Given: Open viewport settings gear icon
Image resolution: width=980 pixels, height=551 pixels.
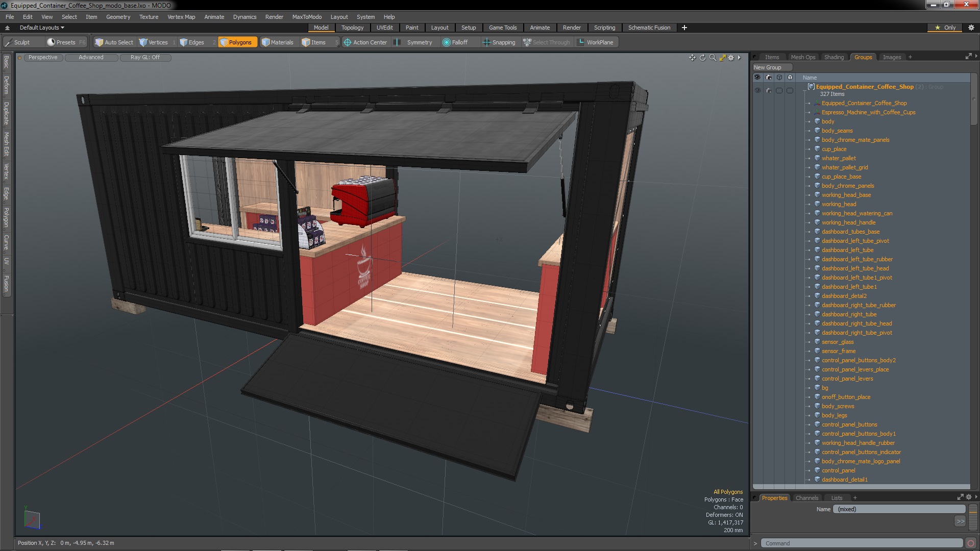Looking at the screenshot, I should pos(731,58).
